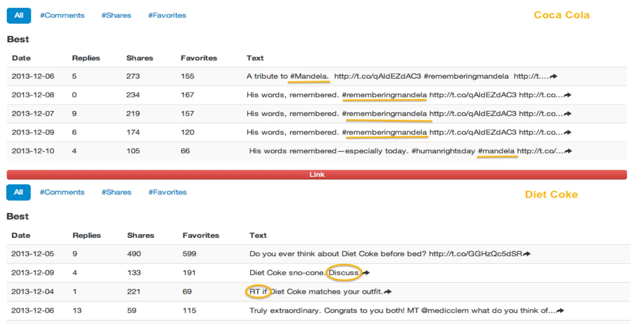Open arrow icon for 2013-12-08 Coca Cola tweet

[567, 95]
